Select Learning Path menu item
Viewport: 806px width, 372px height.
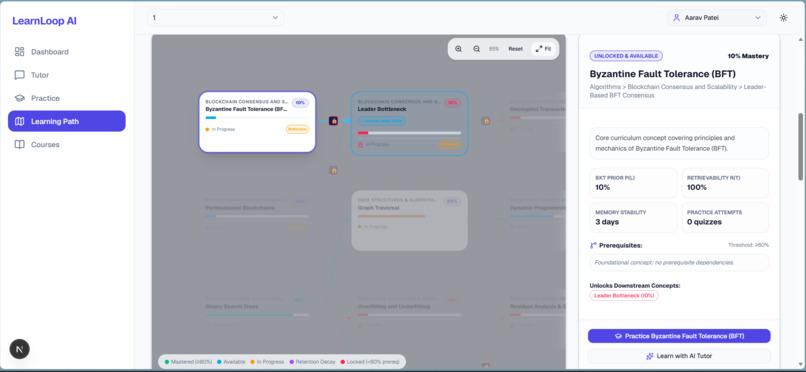click(67, 121)
